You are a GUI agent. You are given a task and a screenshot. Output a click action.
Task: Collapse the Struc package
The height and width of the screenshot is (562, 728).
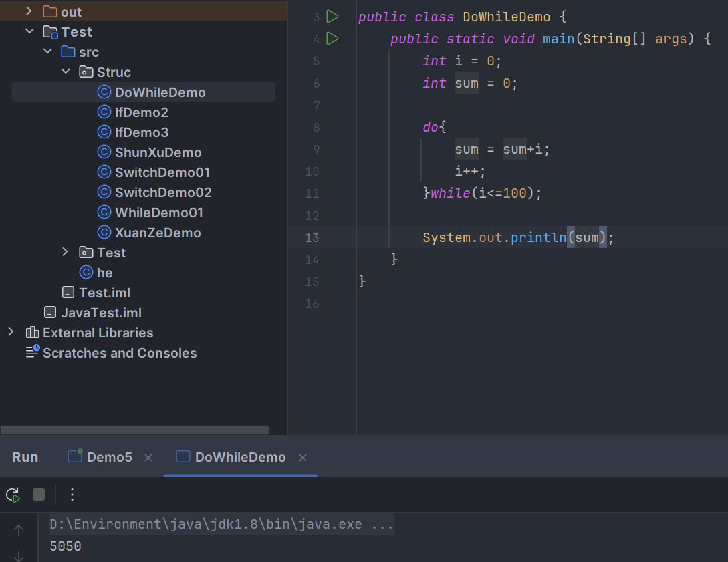(66, 72)
